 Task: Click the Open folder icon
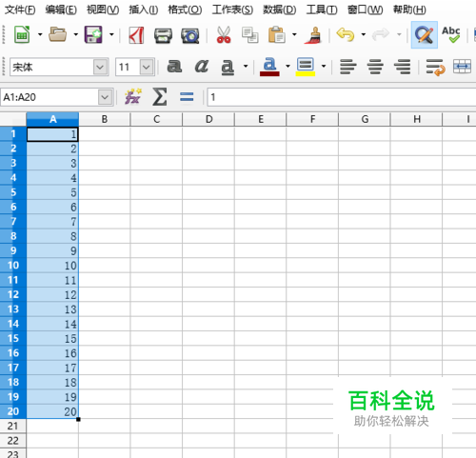pyautogui.click(x=58, y=34)
